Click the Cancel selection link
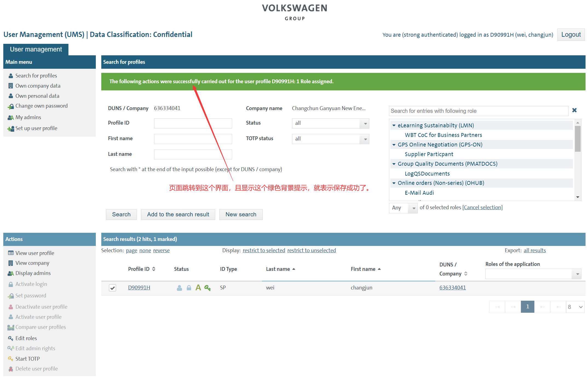The height and width of the screenshot is (379, 588). coord(483,208)
